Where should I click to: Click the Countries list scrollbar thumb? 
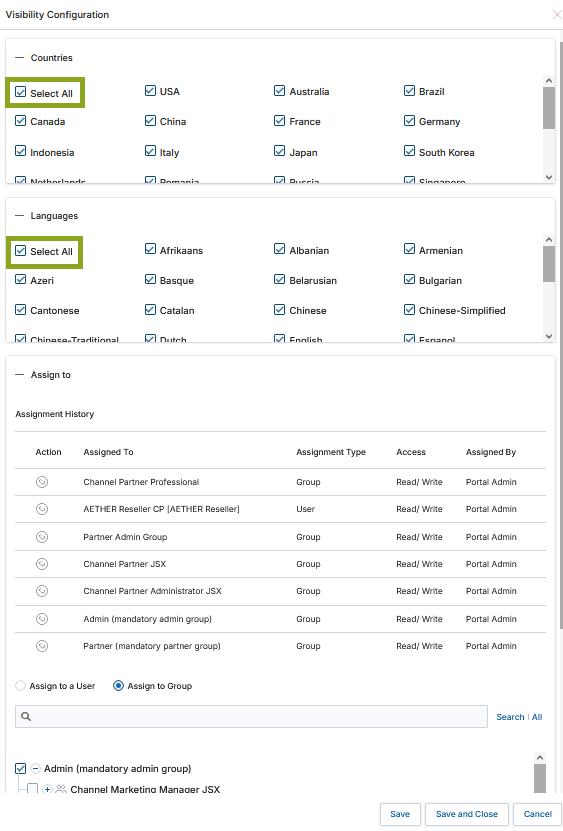(549, 108)
